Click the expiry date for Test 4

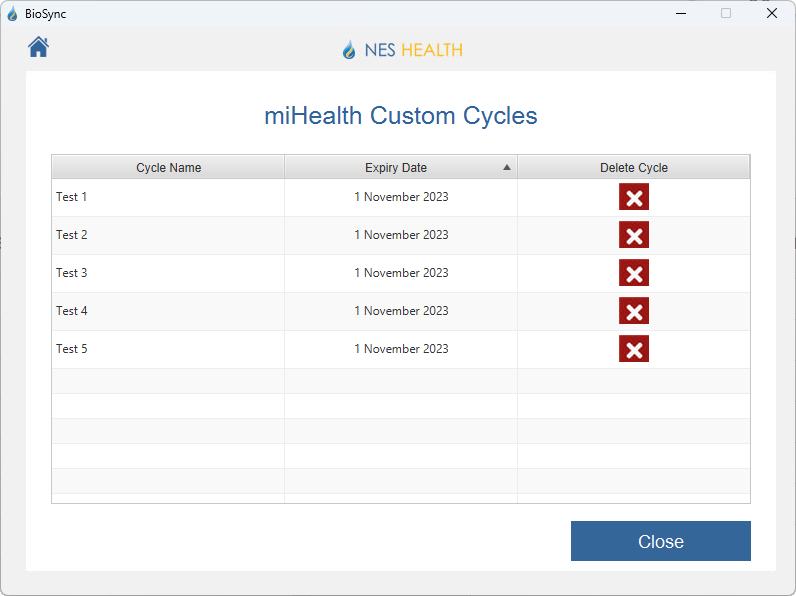[x=401, y=311]
